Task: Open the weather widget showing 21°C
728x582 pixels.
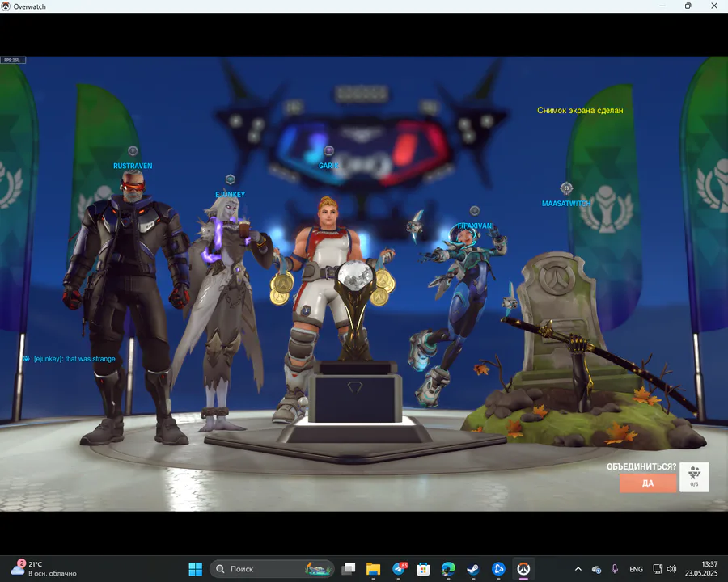Action: pyautogui.click(x=43, y=568)
